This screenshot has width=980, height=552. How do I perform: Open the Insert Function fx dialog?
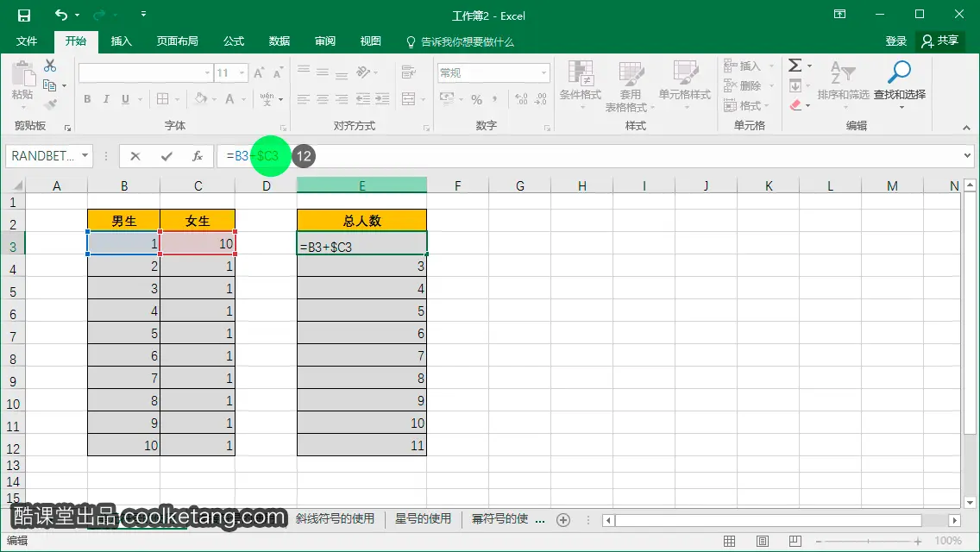pyautogui.click(x=198, y=156)
